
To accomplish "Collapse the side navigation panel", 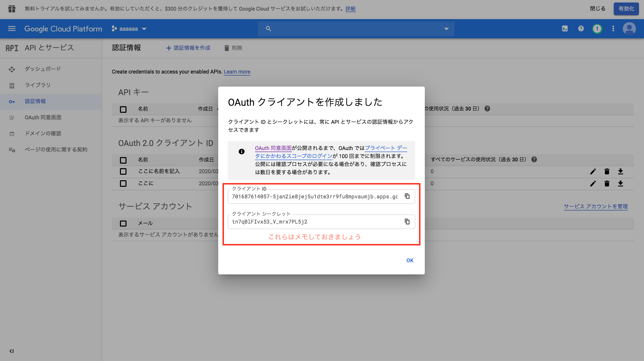I will point(12,351).
